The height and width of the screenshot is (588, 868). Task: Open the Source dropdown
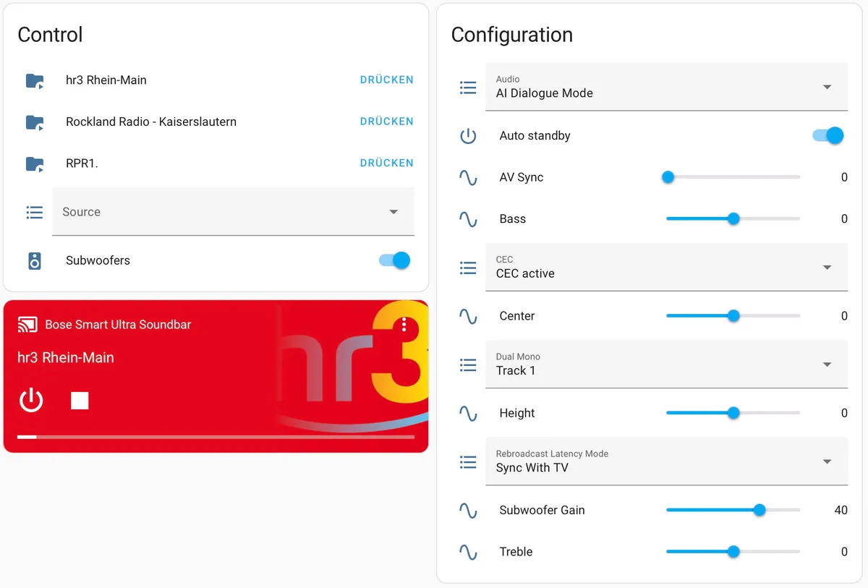click(233, 212)
